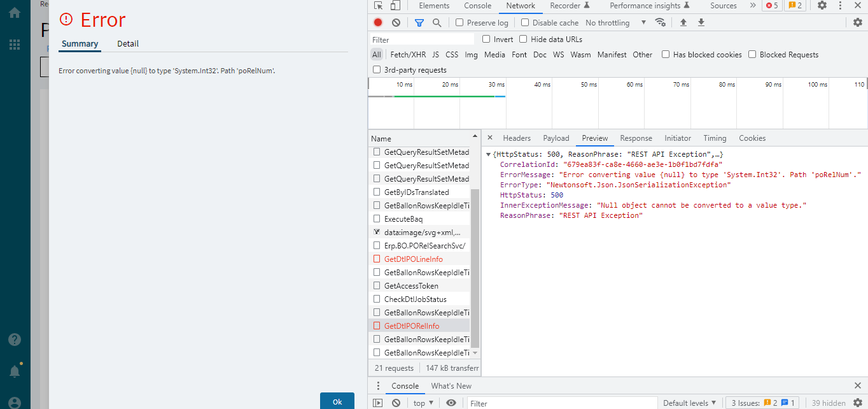Open network search magnifier
Viewport: 868px width, 409px height.
tap(437, 22)
